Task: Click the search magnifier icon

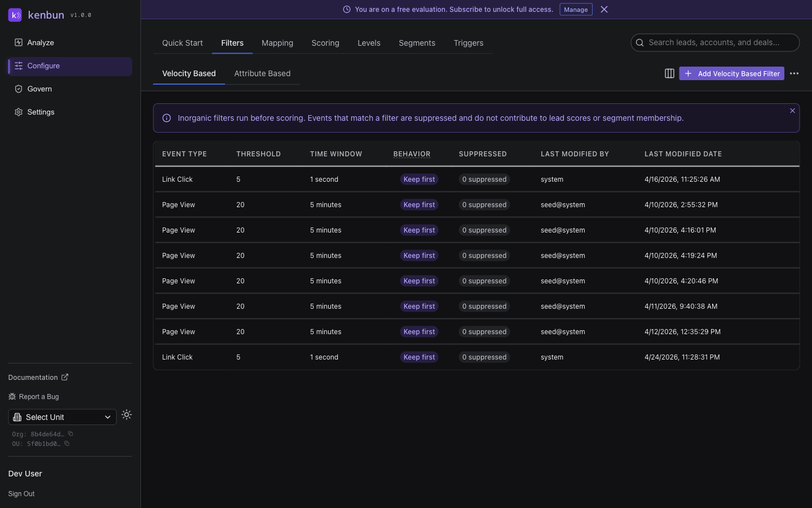Action: 640,42
